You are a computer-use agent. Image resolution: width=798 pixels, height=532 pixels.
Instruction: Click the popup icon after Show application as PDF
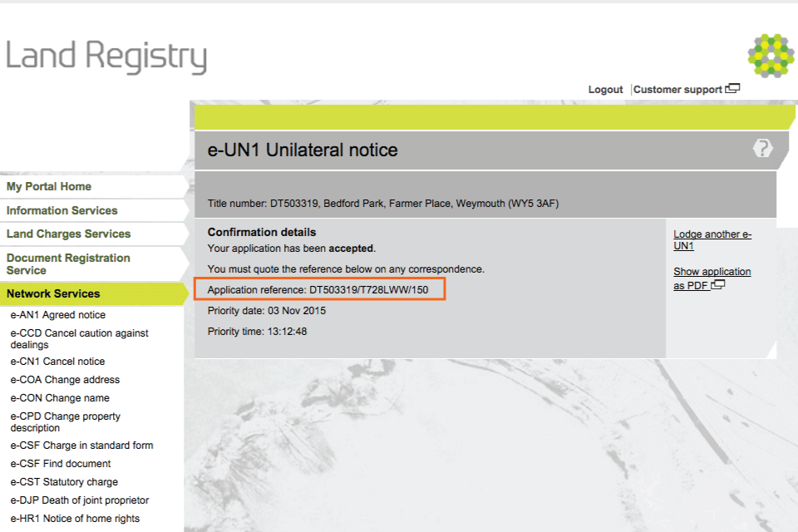click(718, 285)
